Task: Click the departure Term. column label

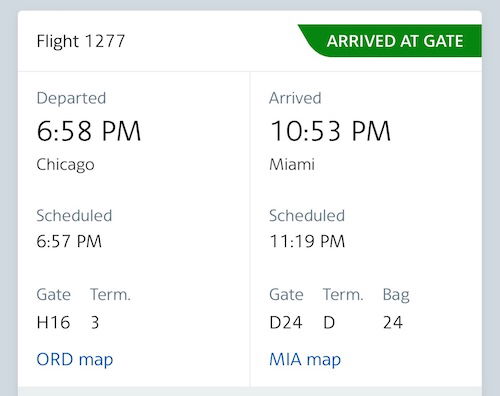Action: 110,295
